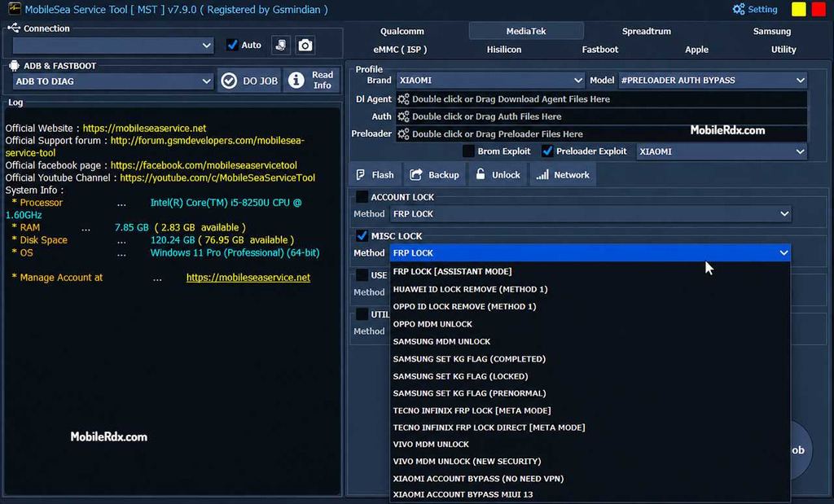Switch to the Spreadtrum tab
The width and height of the screenshot is (834, 504).
(x=646, y=32)
